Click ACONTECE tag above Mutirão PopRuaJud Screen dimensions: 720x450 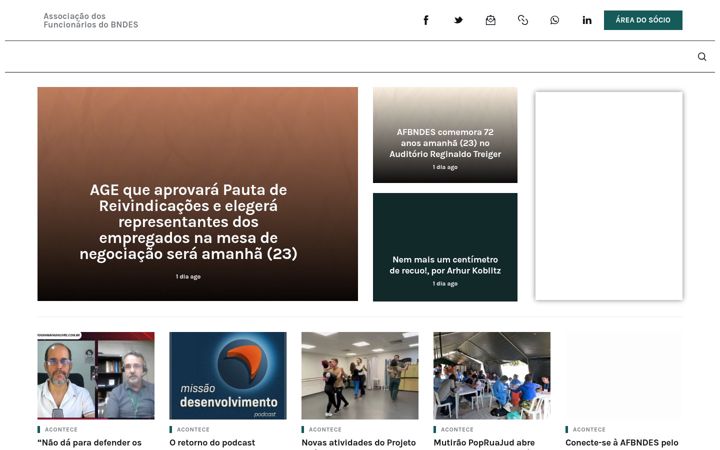click(457, 429)
